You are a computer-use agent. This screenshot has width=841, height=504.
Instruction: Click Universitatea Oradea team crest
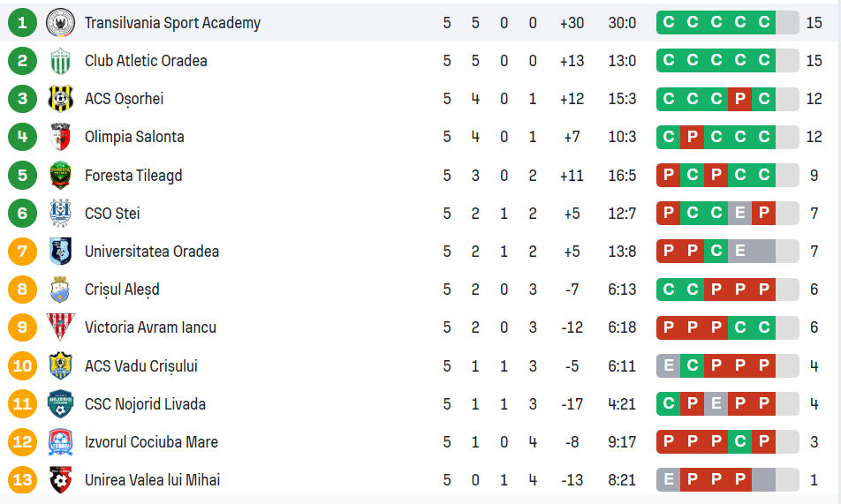pos(60,252)
